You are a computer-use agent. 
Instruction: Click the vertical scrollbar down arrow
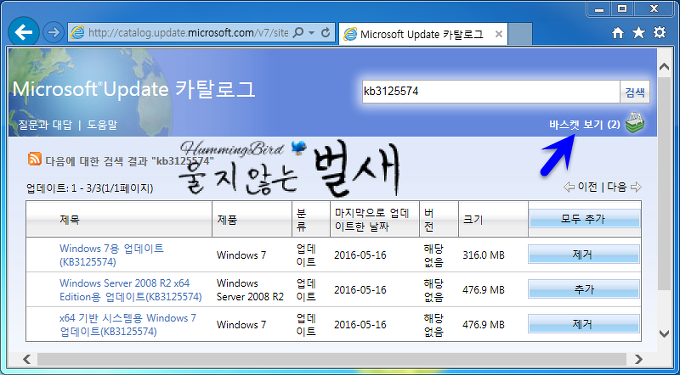tap(664, 333)
